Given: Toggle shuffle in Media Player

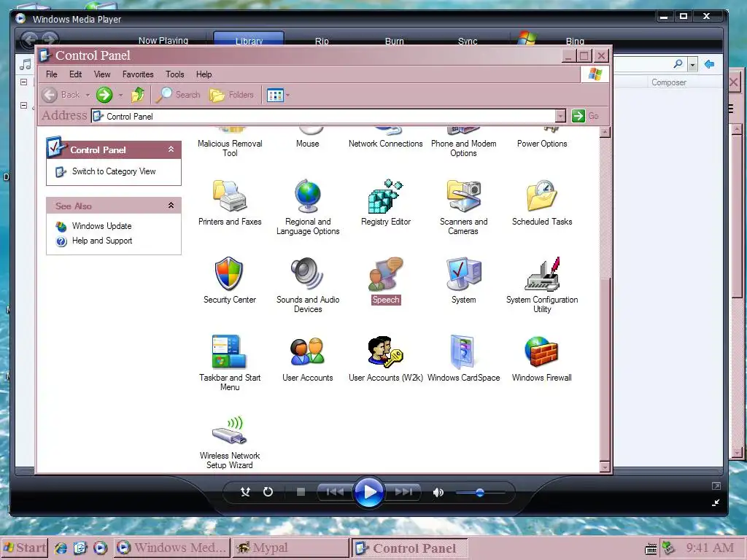Looking at the screenshot, I should [x=245, y=492].
